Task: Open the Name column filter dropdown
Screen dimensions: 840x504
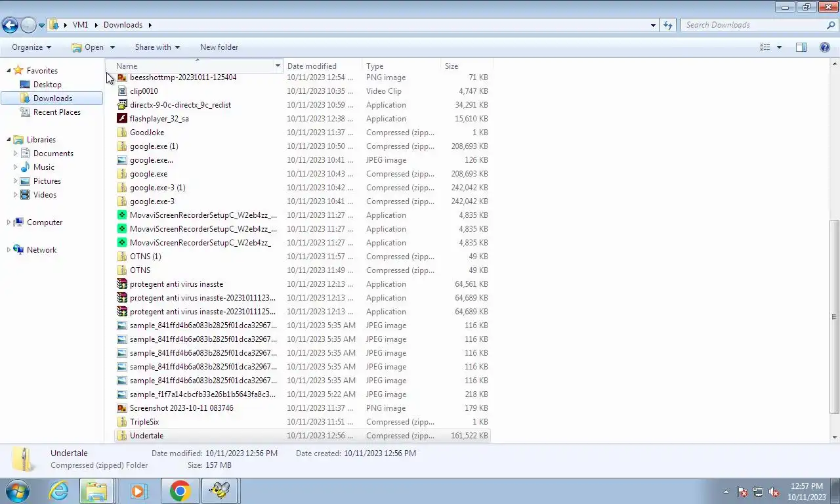Action: click(x=278, y=66)
